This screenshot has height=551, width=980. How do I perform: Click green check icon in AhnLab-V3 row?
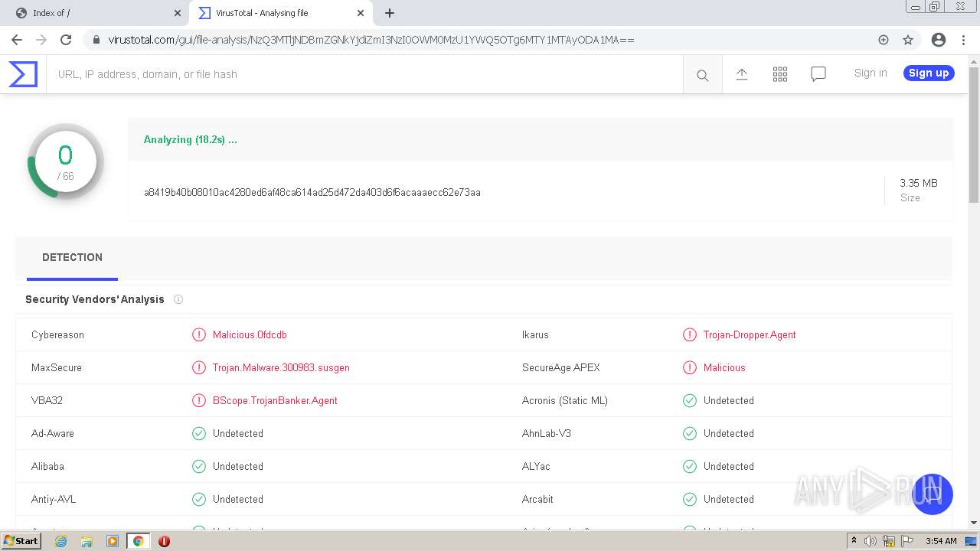tap(690, 433)
